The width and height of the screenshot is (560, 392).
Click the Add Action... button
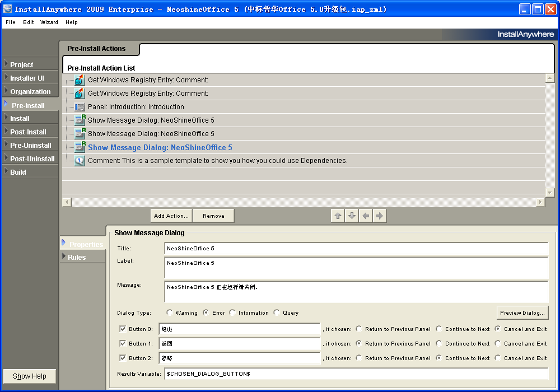click(171, 216)
